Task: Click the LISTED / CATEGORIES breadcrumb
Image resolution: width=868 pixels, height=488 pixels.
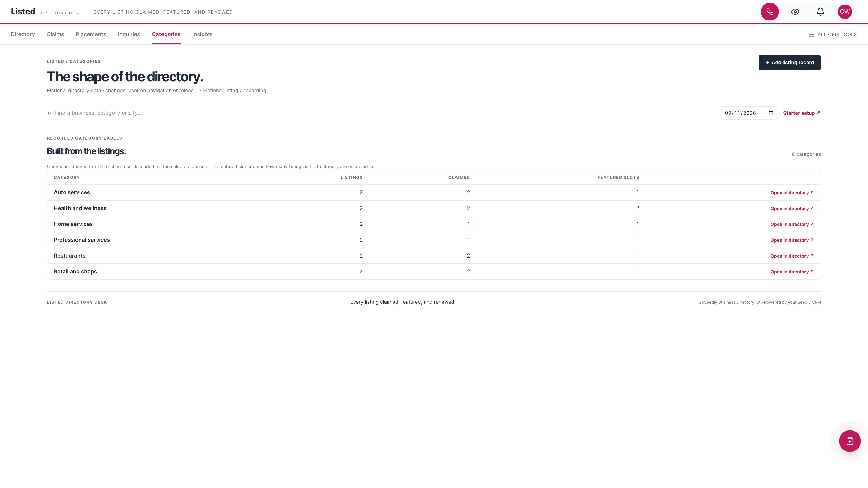Action: point(74,61)
